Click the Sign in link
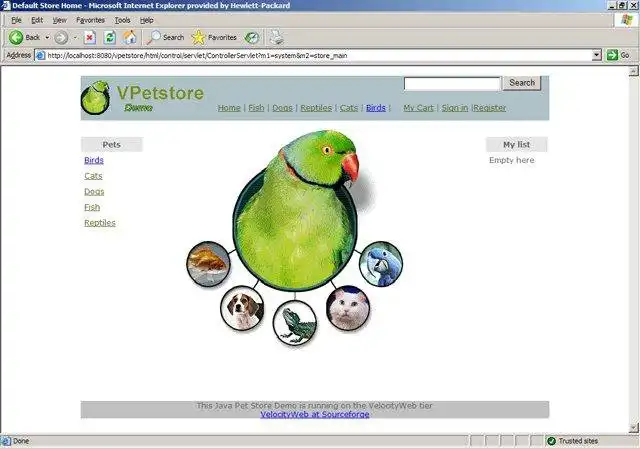Viewport: 640px width, 449px height. [455, 108]
